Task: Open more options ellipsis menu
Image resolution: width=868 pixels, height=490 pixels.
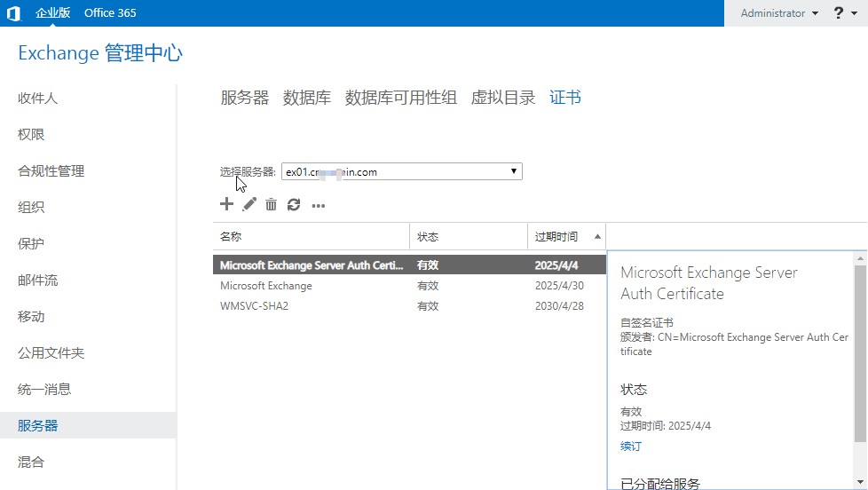Action: [319, 206]
